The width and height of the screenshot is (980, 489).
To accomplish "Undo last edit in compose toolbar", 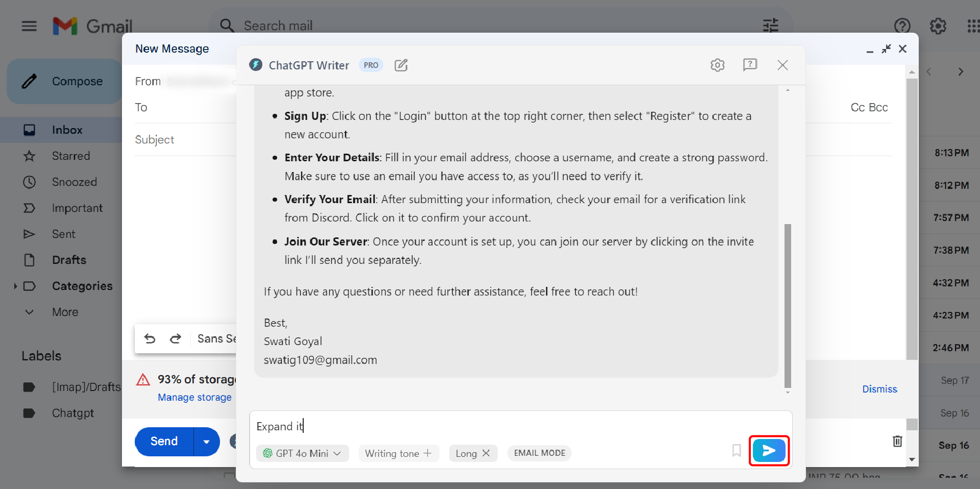I will pos(150,338).
